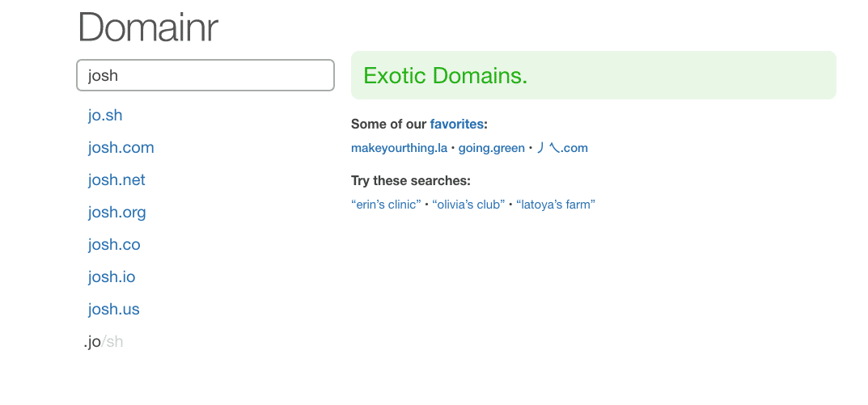Image resolution: width=868 pixels, height=405 pixels.
Task: Pick the josh.us domain result
Action: tap(113, 310)
